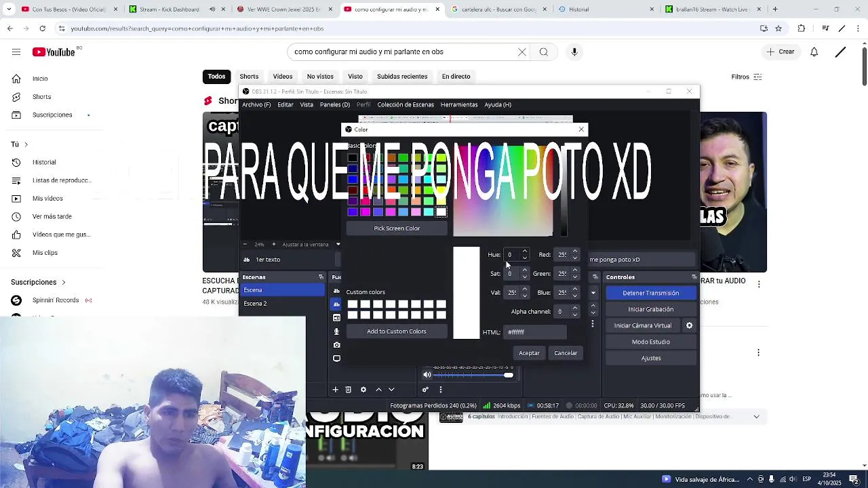Open virtual camera settings gear
This screenshot has height=488, width=868.
click(689, 325)
